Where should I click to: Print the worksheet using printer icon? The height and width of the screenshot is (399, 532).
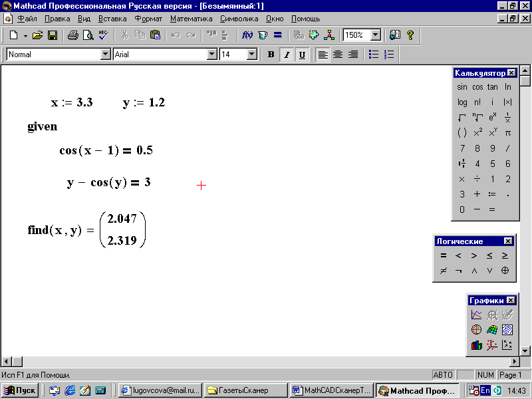tap(72, 35)
